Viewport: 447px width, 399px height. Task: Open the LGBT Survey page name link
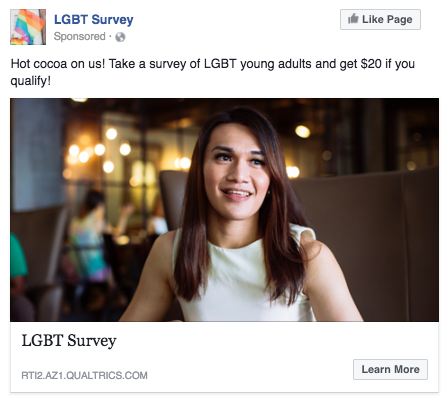click(94, 19)
